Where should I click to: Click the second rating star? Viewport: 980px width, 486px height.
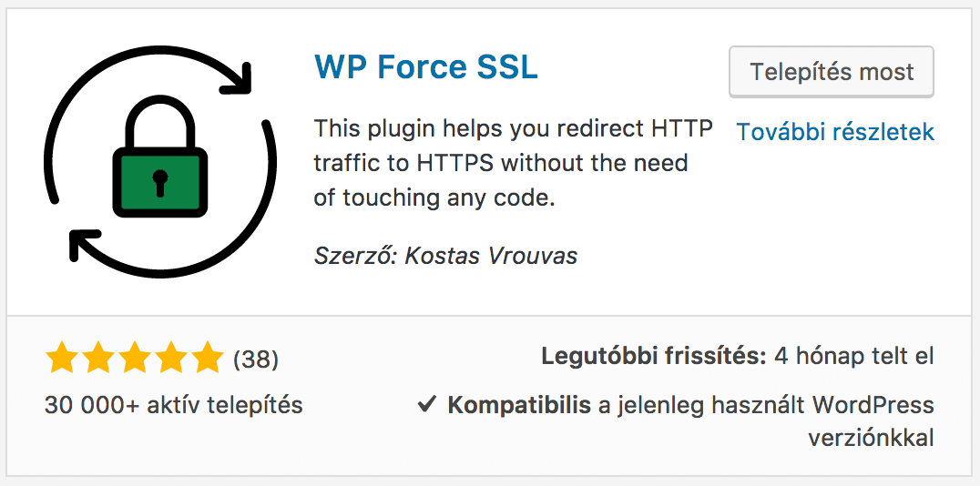98,359
